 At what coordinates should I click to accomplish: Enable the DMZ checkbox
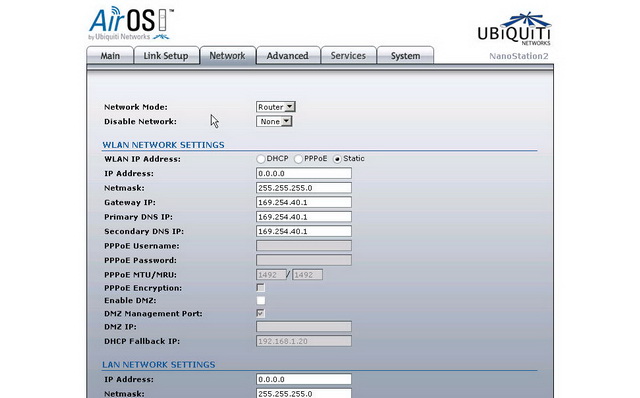pyautogui.click(x=260, y=301)
